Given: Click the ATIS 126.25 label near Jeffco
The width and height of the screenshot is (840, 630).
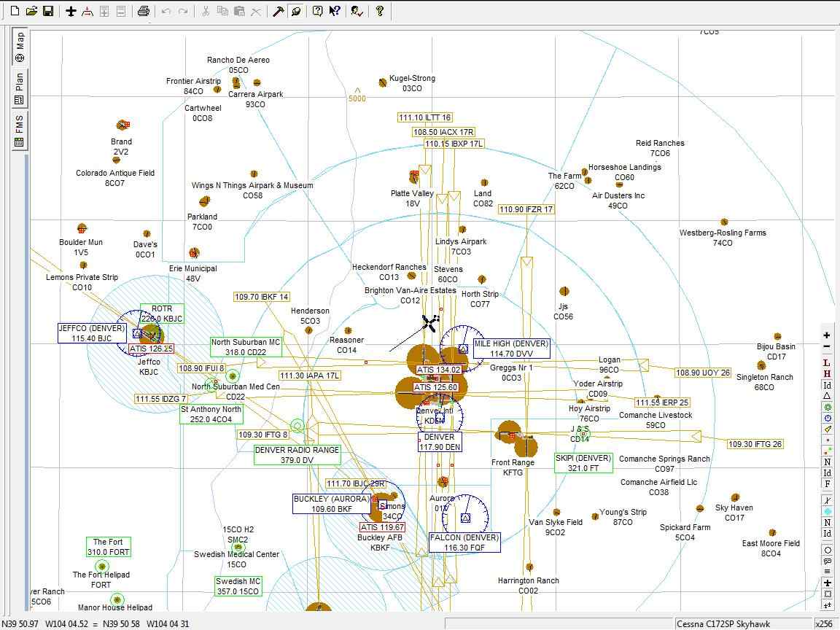Looking at the screenshot, I should 151,349.
